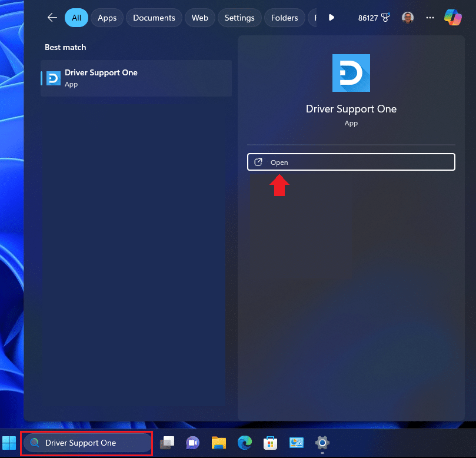Launch Microsoft Edge from taskbar
This screenshot has width=476, height=458.
245,443
